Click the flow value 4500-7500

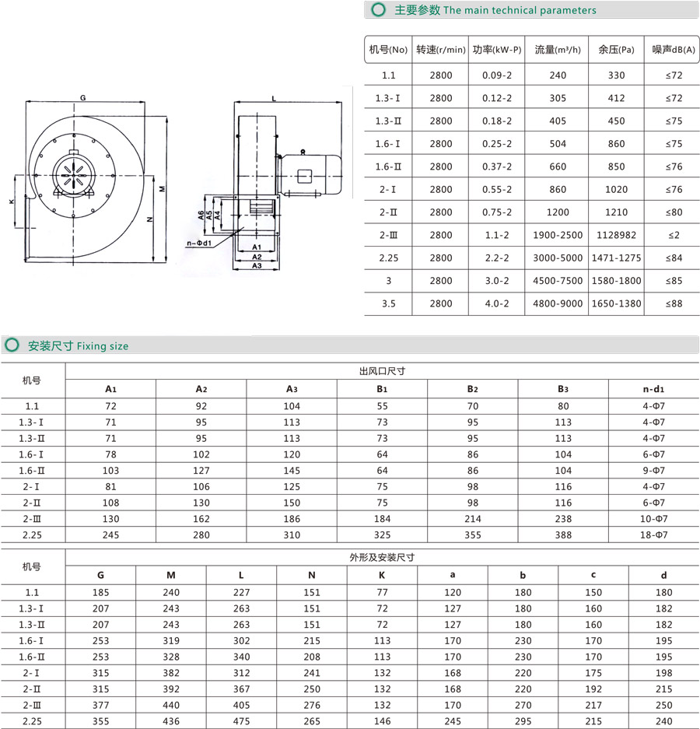coord(558,280)
